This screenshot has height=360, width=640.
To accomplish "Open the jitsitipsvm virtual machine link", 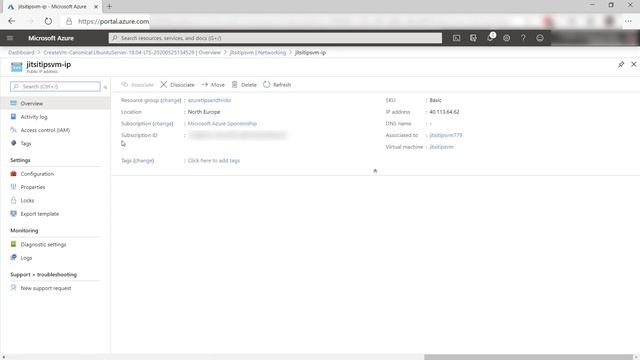I will pyautogui.click(x=441, y=147).
